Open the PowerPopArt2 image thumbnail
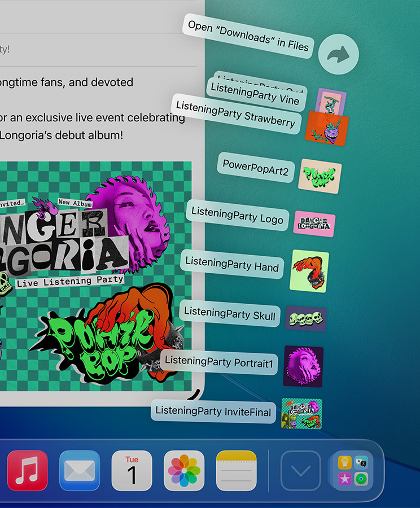 320,176
